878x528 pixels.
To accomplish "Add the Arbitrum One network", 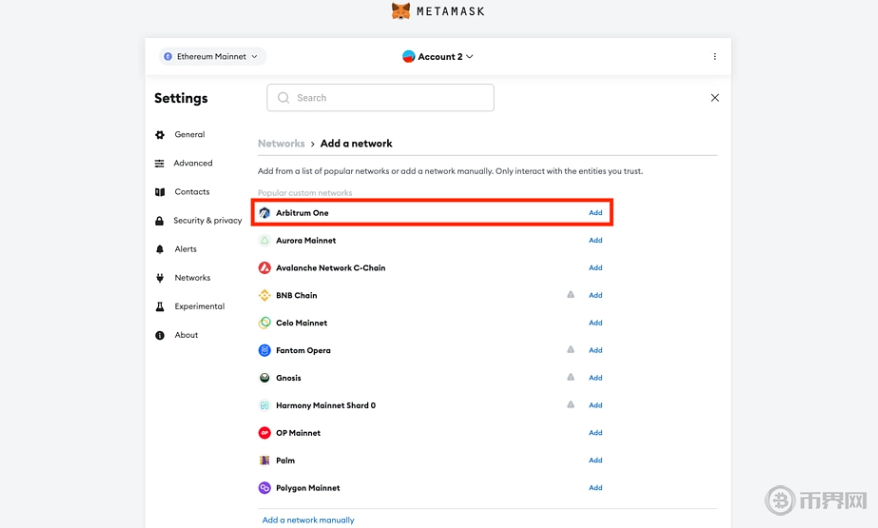I will coord(595,213).
